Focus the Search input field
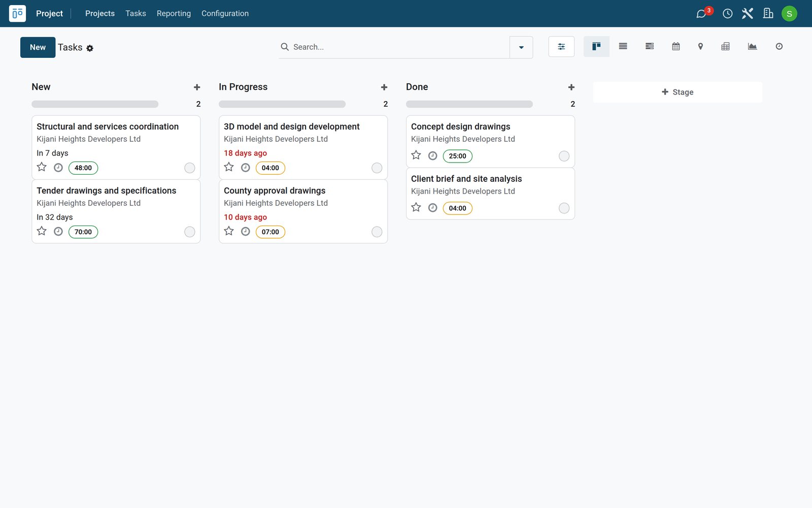The image size is (812, 508). click(x=399, y=47)
